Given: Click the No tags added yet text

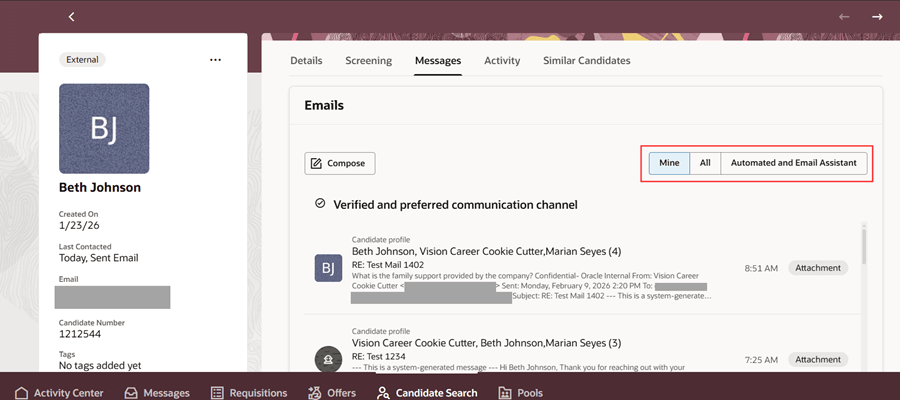Looking at the screenshot, I should 100,366.
